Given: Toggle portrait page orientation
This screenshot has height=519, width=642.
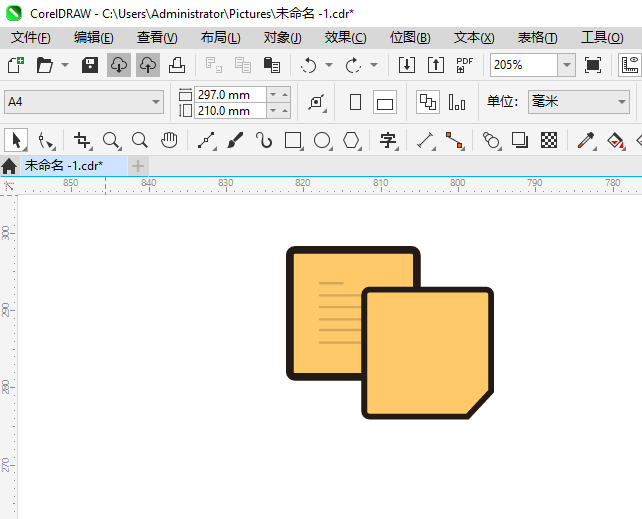Looking at the screenshot, I should pos(355,102).
